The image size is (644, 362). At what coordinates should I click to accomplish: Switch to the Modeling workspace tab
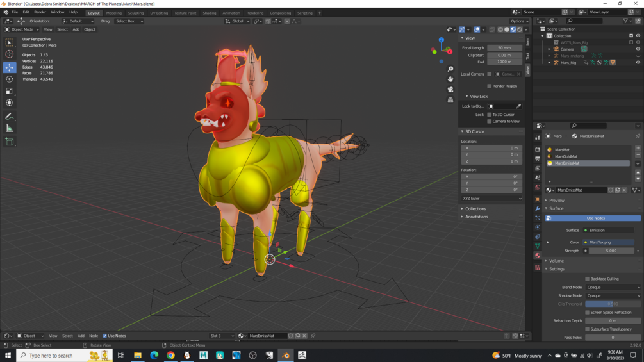click(x=114, y=13)
